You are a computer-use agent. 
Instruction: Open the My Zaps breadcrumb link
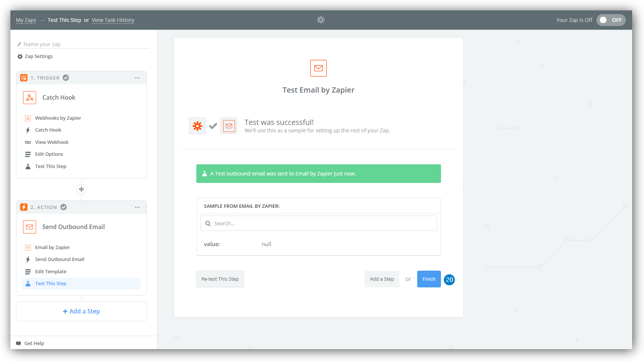pyautogui.click(x=26, y=20)
